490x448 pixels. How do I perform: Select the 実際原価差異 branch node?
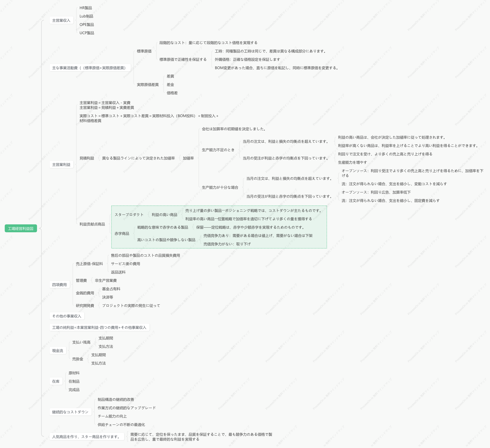coord(148,85)
